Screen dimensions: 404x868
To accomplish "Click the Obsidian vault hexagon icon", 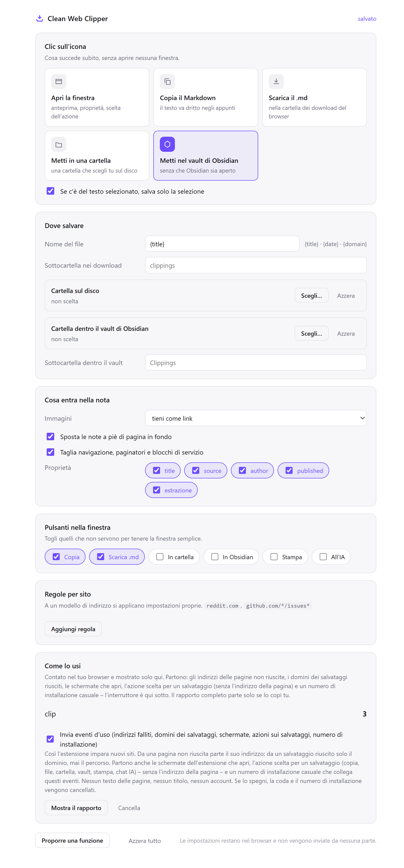I will 167,144.
